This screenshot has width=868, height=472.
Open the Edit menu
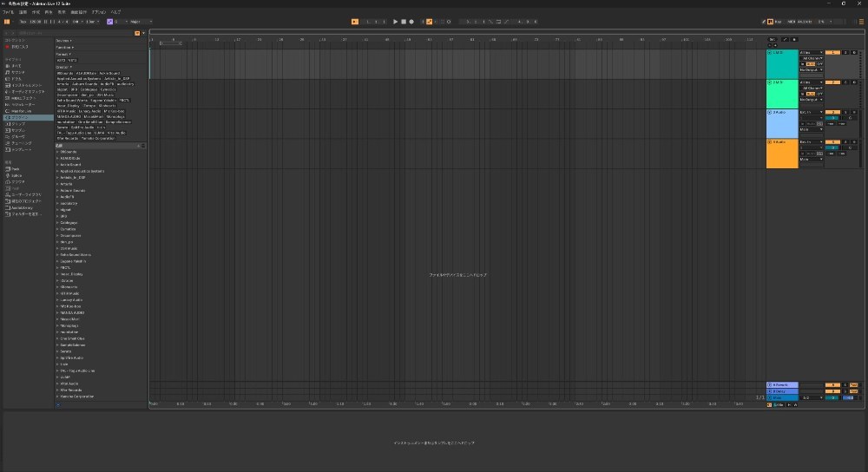pyautogui.click(x=23, y=11)
